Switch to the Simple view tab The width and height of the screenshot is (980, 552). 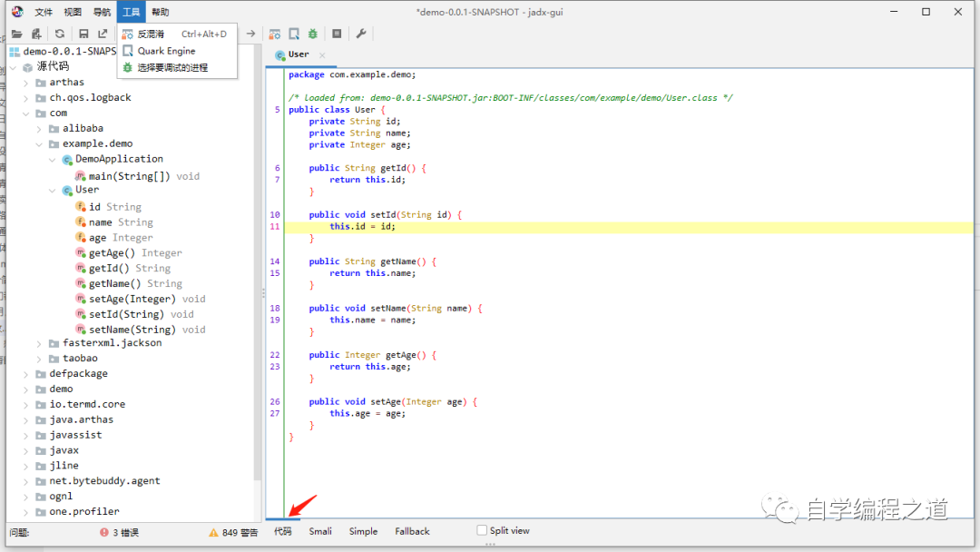tap(363, 531)
